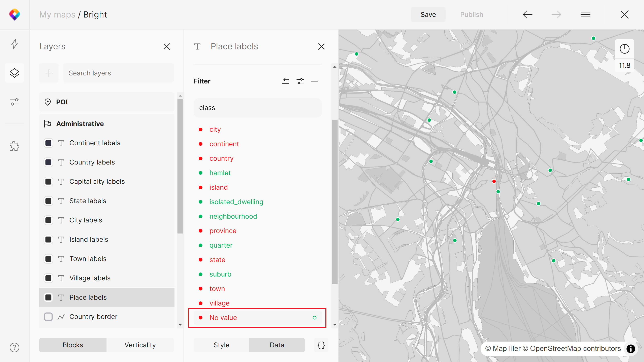Switch to the Verticality tab

pyautogui.click(x=140, y=345)
